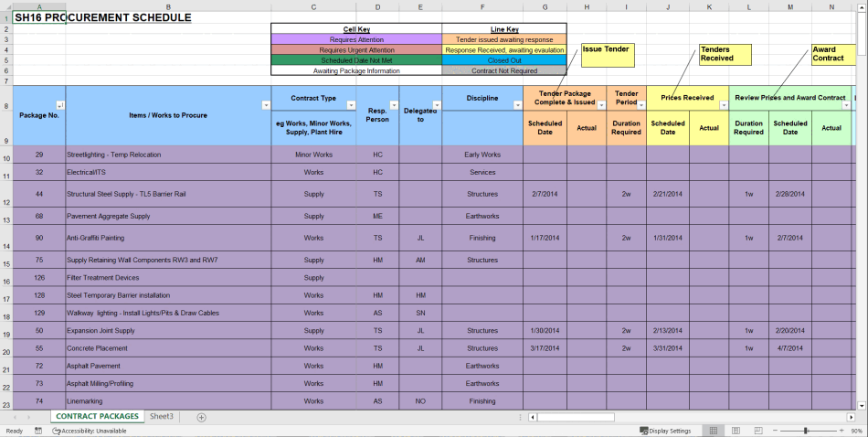Click the zoom in plus icon

coord(842,431)
